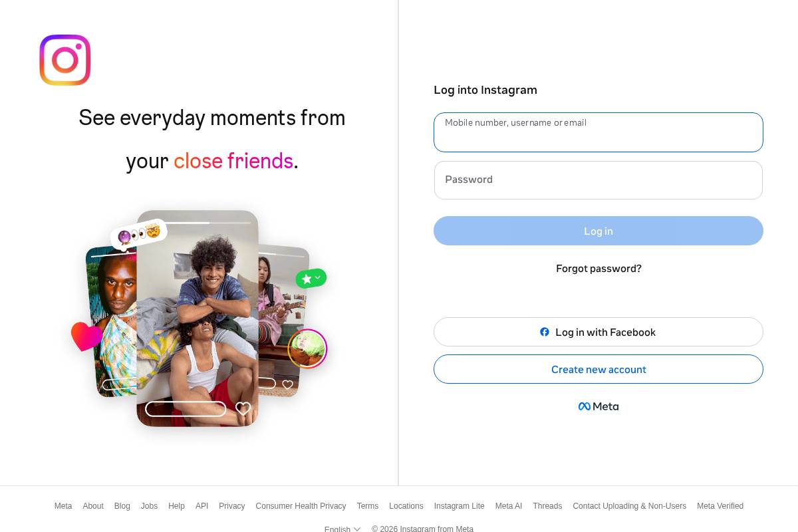Click the green star close-friends badge
Image resolution: width=798 pixels, height=532 pixels.
point(311,279)
